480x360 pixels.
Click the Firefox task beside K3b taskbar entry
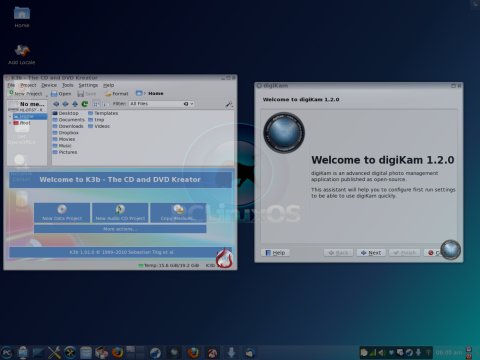[x=193, y=353]
